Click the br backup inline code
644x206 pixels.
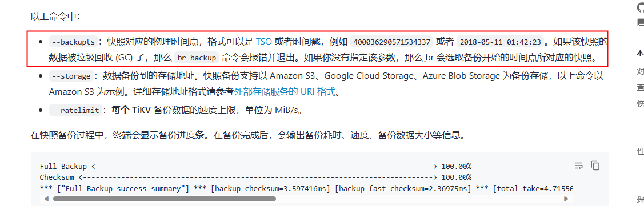pyautogui.click(x=197, y=58)
